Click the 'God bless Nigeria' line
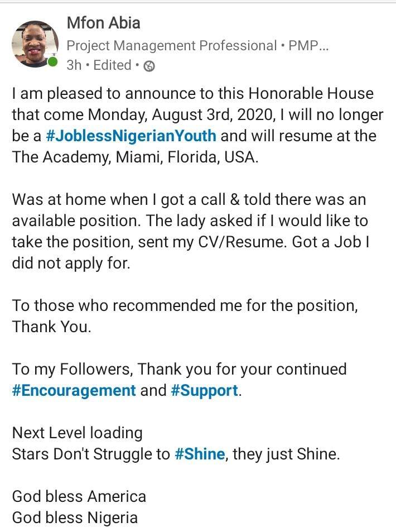The width and height of the screenshot is (396, 532). (75, 517)
